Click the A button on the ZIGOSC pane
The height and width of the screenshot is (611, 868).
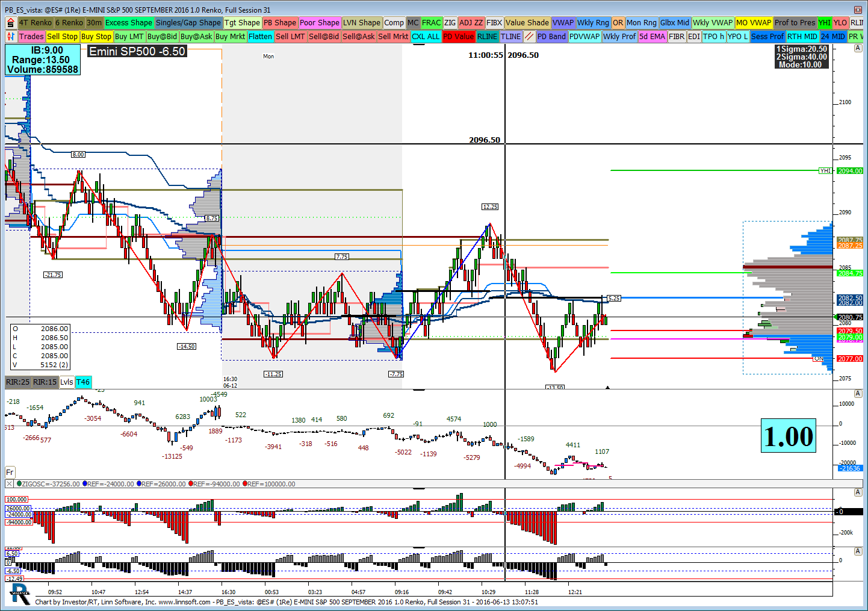(x=858, y=492)
